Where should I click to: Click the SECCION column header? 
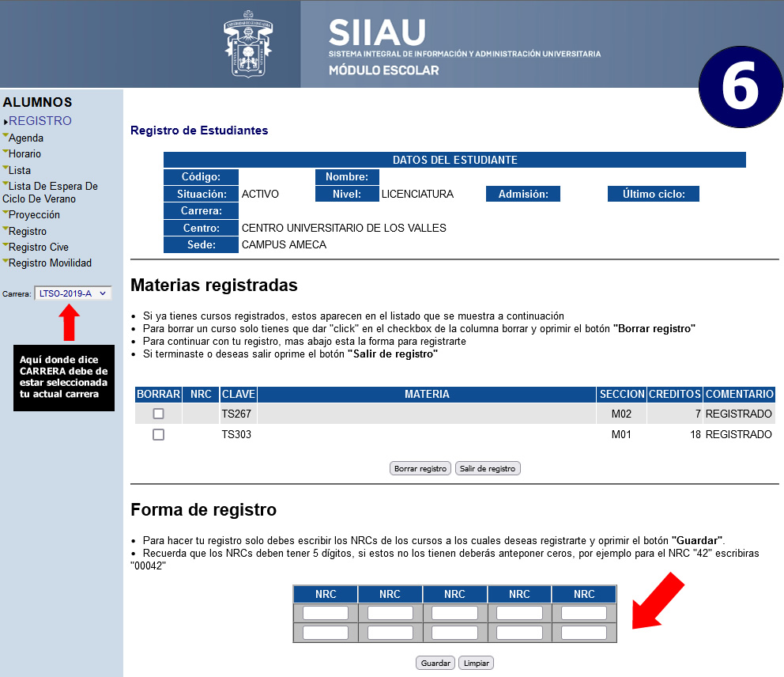(x=622, y=395)
